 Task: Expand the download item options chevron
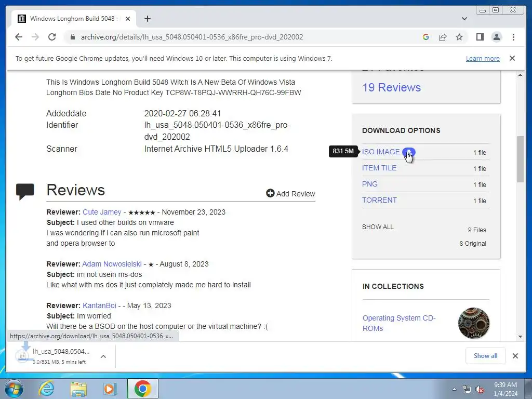point(103,356)
